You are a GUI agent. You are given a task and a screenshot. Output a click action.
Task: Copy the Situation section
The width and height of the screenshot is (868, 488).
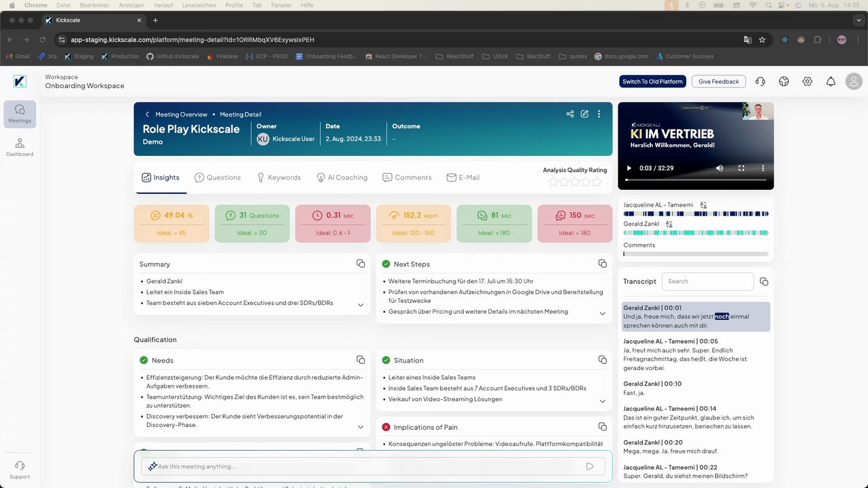[x=602, y=360]
